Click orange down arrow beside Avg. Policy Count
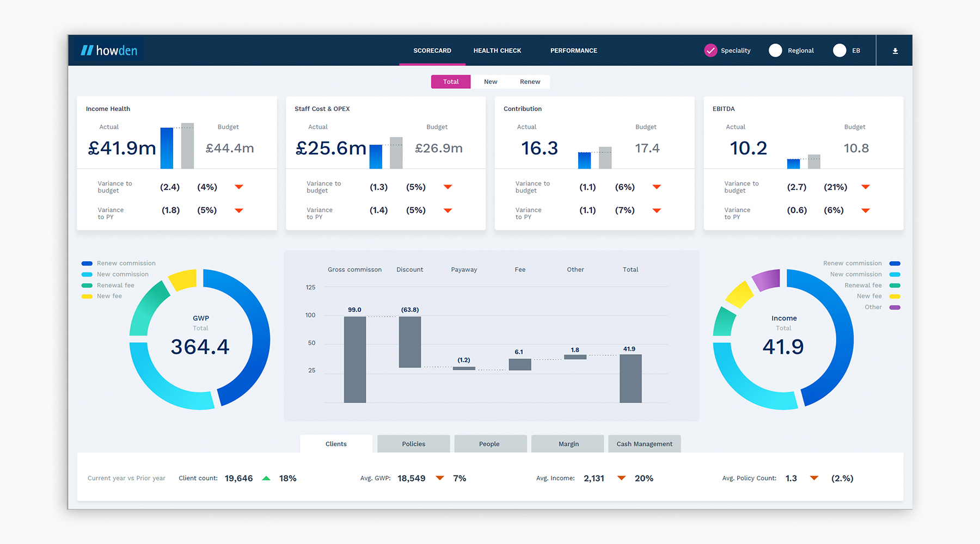Image resolution: width=980 pixels, height=544 pixels. (x=814, y=478)
